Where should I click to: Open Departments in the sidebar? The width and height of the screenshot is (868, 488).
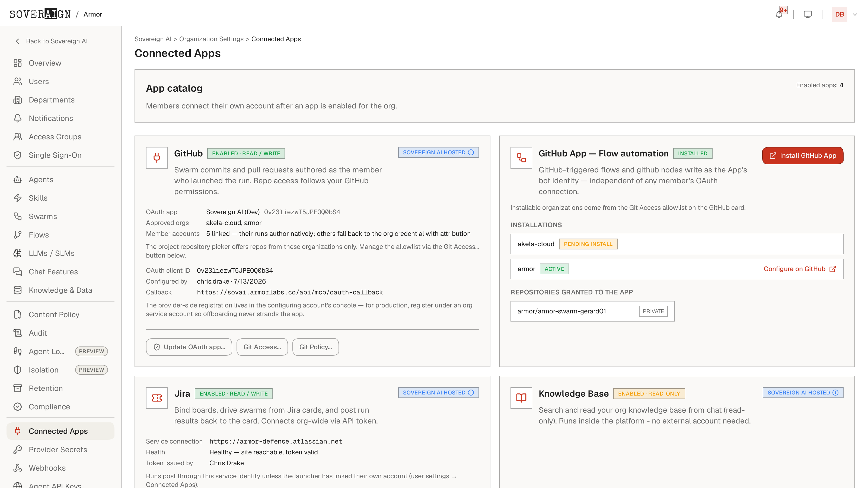click(60, 100)
